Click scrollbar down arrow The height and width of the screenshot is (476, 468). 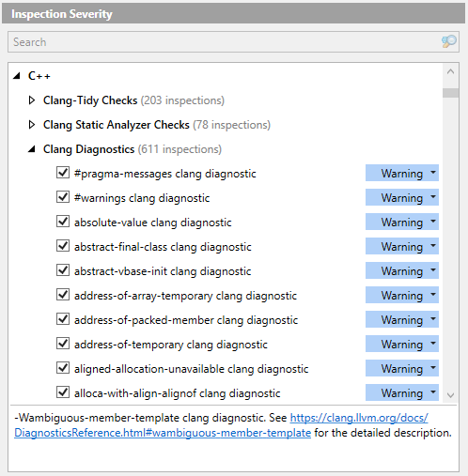coord(450,395)
